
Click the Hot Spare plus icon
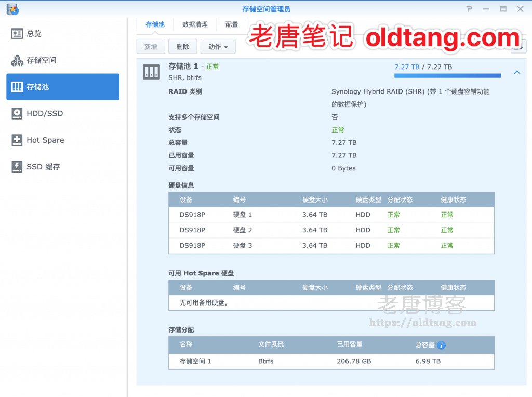coord(17,140)
